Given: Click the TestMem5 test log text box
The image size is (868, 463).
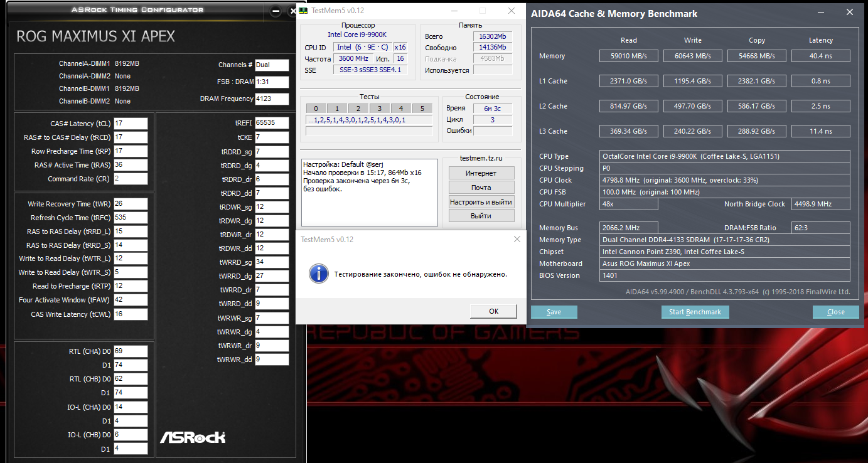Looking at the screenshot, I should coord(369,192).
